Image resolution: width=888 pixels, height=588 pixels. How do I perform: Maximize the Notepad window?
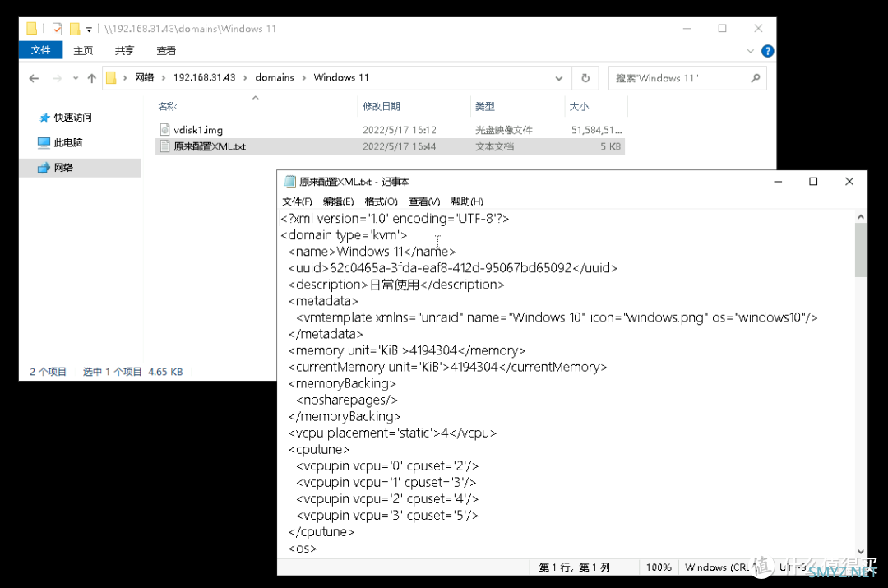(x=813, y=181)
